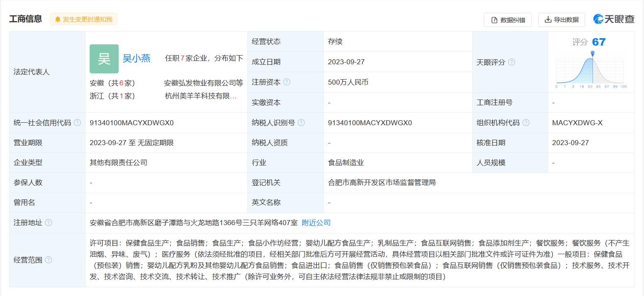This screenshot has height=296, width=644.
Task: Click 营业期限 value 2023-09-27 至 无固定期限
Action: (132, 143)
